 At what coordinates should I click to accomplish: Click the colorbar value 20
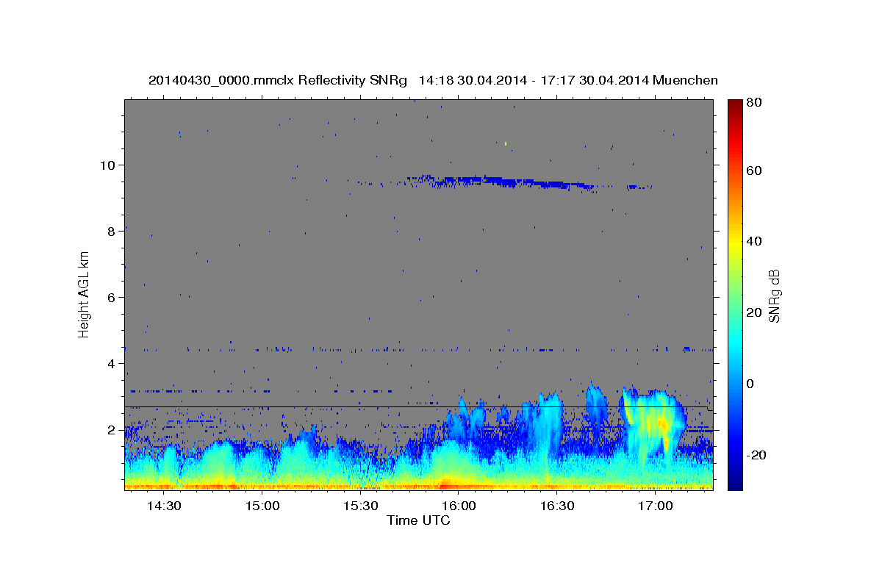(x=755, y=312)
